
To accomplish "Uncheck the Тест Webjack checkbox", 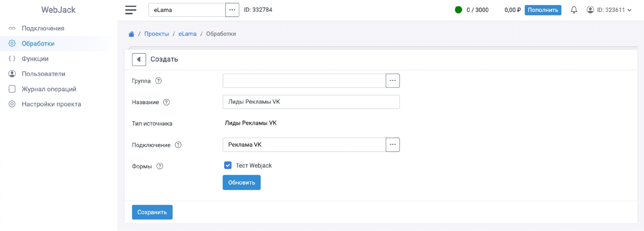I will tap(228, 165).
